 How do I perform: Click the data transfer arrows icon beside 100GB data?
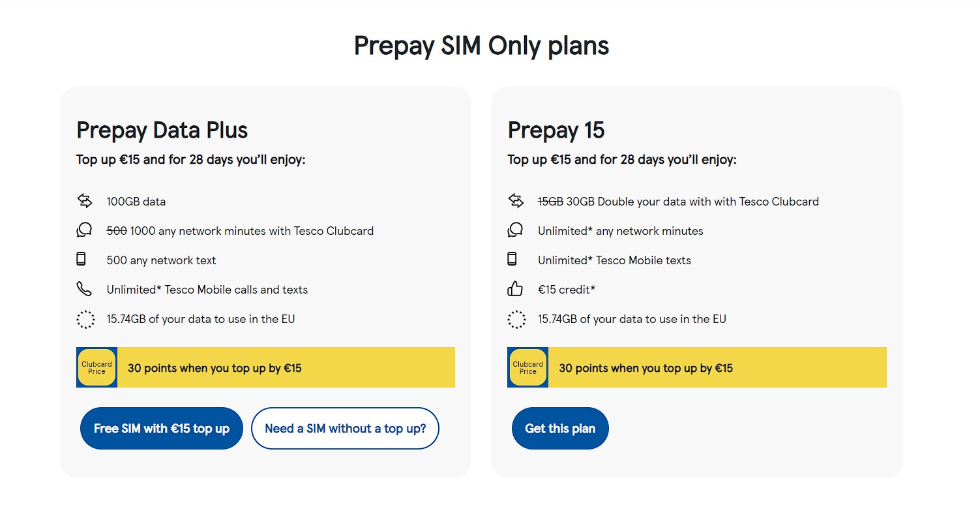click(x=85, y=200)
